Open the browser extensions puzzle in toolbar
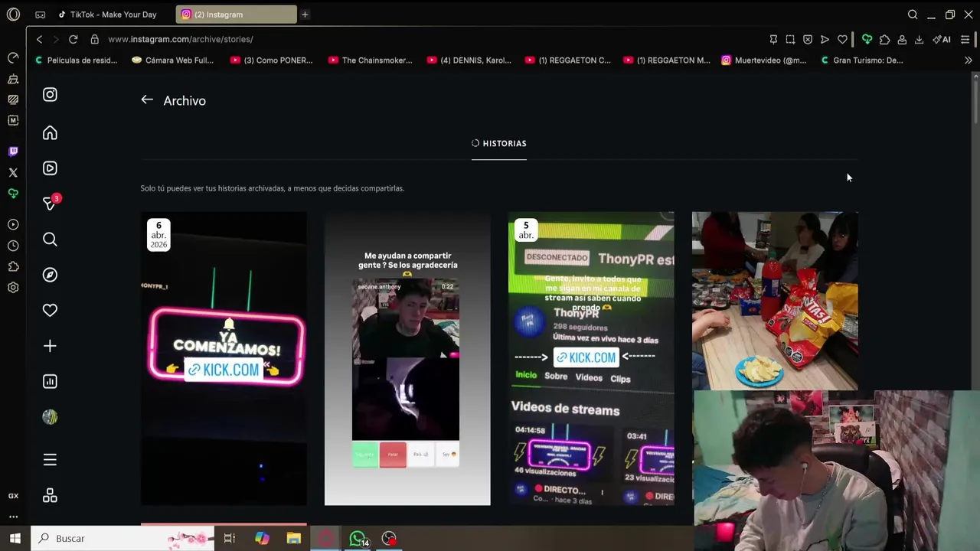 [x=884, y=39]
